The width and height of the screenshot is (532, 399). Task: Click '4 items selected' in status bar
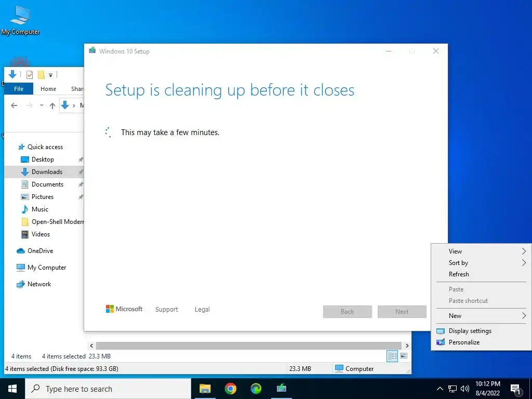pos(63,356)
